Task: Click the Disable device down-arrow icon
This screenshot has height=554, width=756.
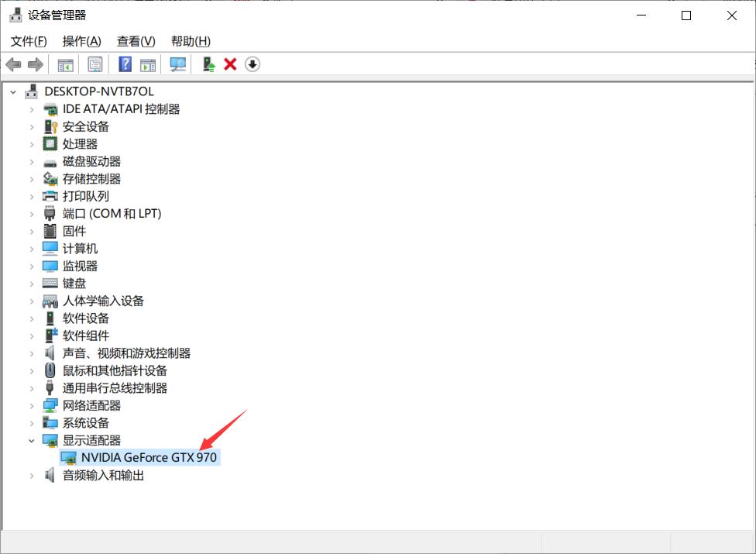Action: point(252,64)
